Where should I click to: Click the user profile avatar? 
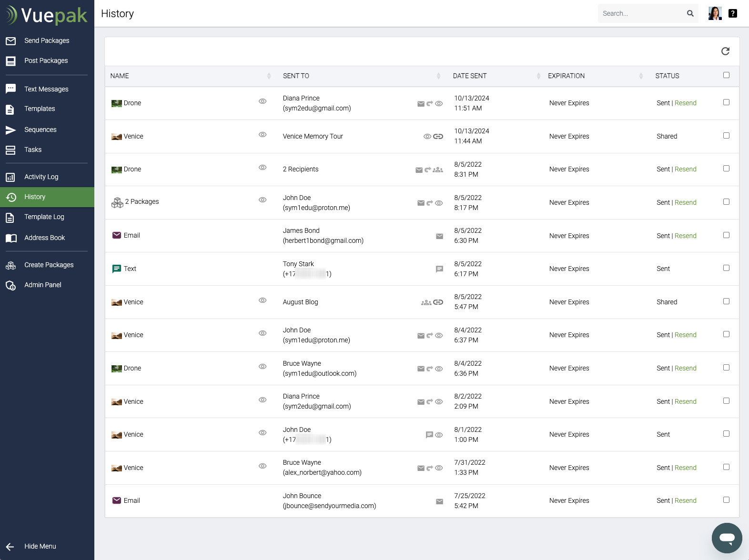715,13
